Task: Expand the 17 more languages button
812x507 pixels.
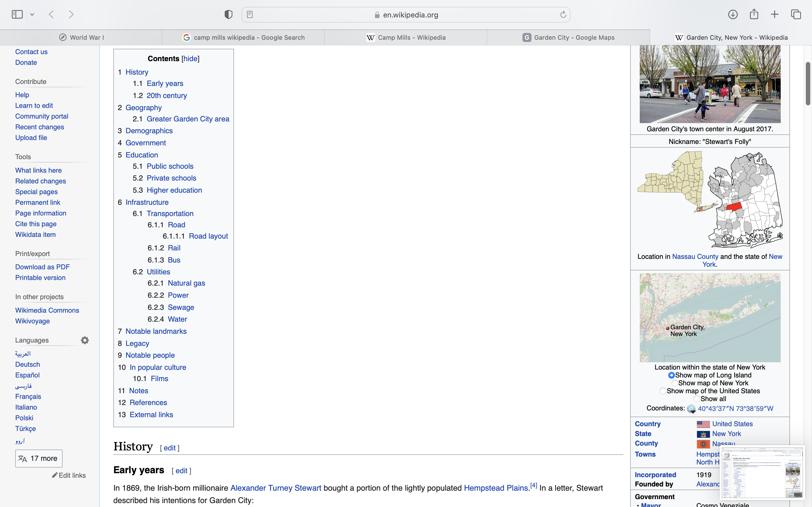Action: coord(39,458)
